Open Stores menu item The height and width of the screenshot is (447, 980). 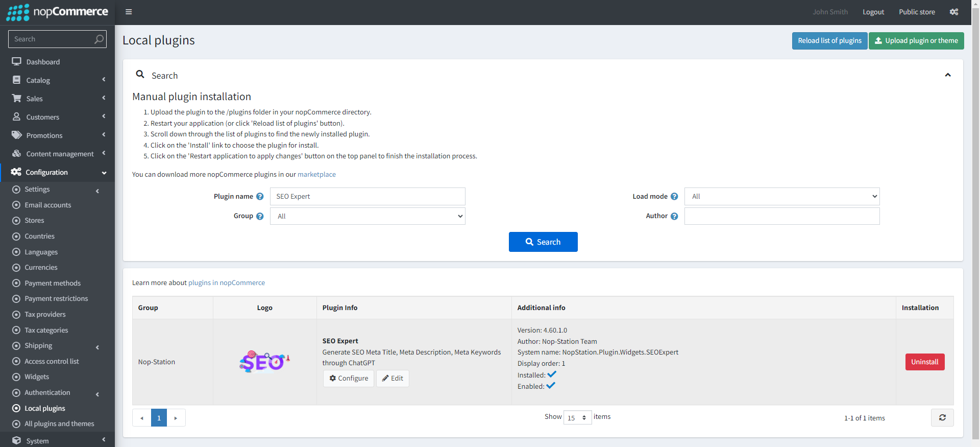(34, 220)
